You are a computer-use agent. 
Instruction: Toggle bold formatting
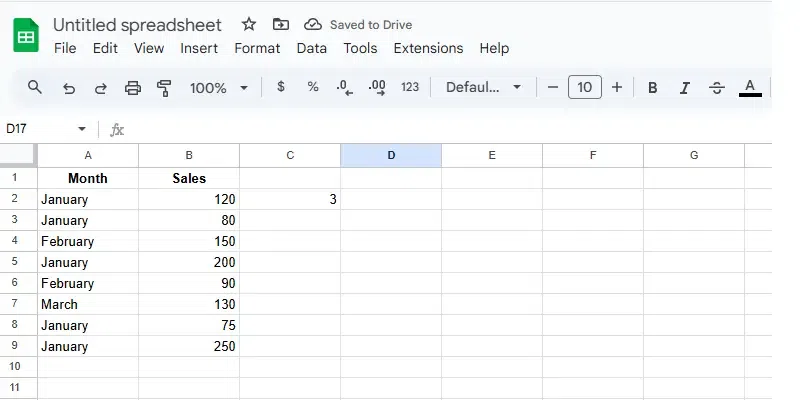coord(653,88)
